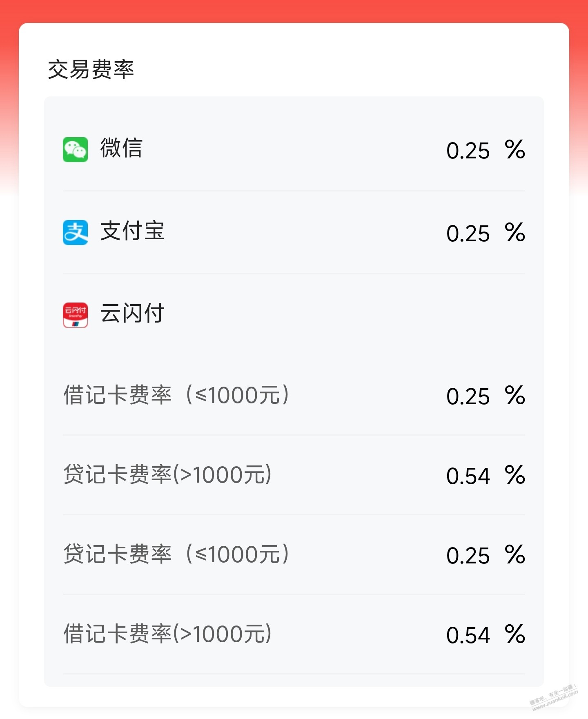Tap the 云闪付 red icon
The image size is (588, 719).
coord(75,315)
